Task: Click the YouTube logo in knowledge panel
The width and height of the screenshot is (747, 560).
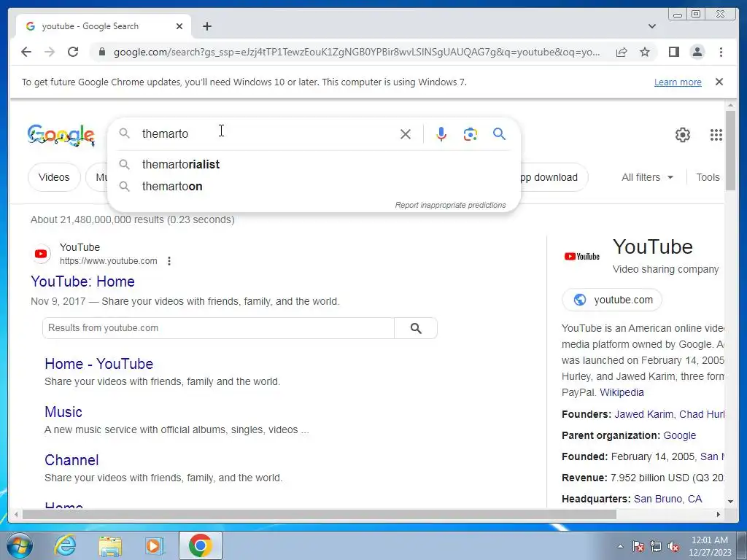Action: coord(581,256)
